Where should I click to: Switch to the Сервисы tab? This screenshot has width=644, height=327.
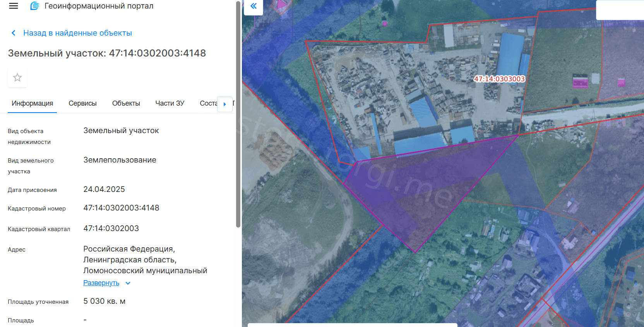(82, 103)
